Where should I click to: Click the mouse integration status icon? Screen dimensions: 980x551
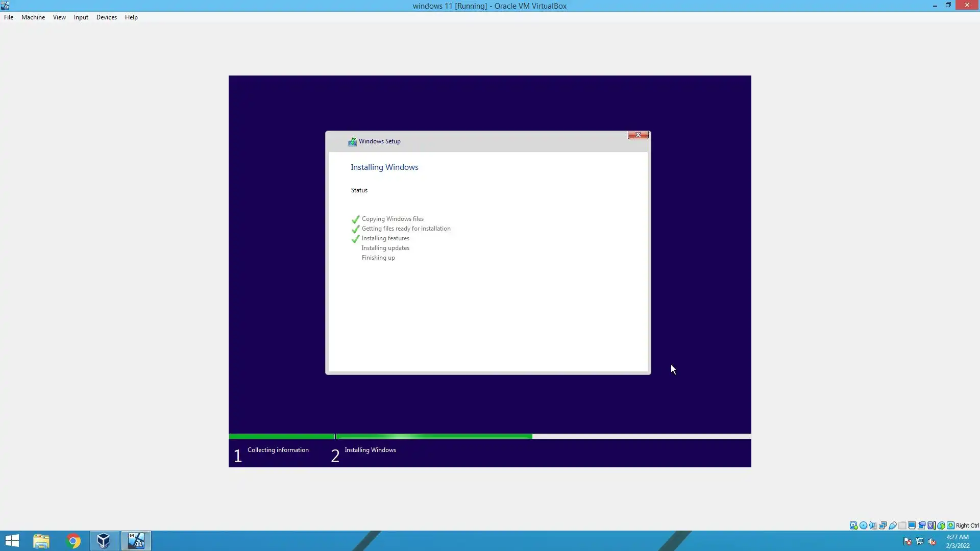coord(941,525)
